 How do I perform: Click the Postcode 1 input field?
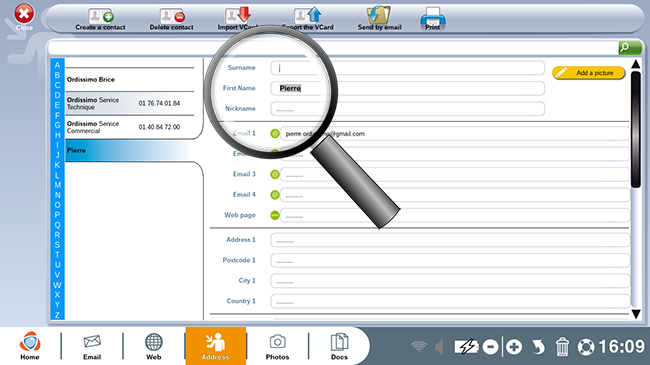coord(450,260)
